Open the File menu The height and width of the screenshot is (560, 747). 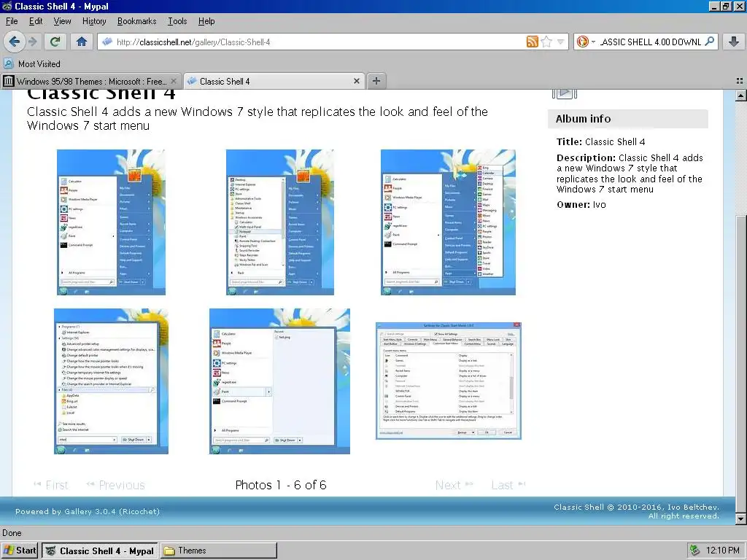coord(12,21)
